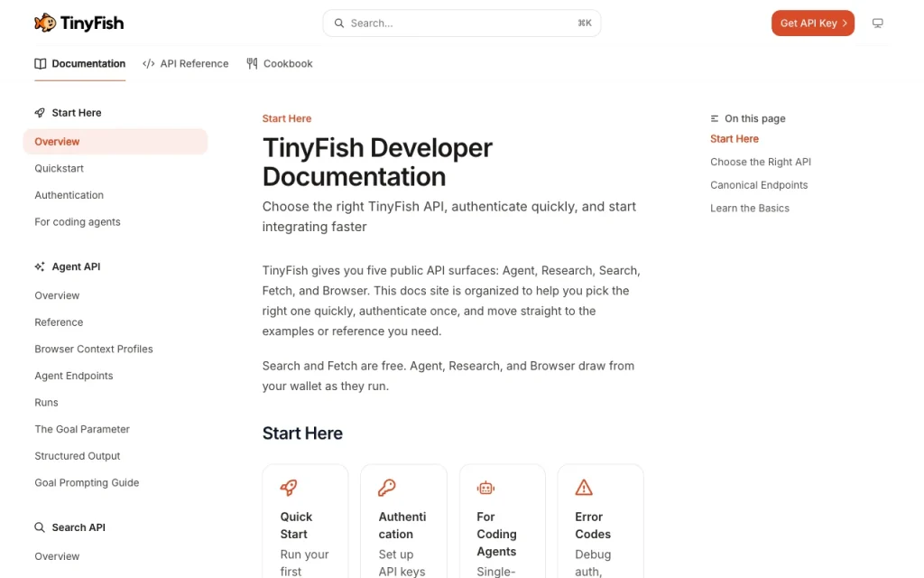Open the Agent Endpoints link

click(74, 376)
